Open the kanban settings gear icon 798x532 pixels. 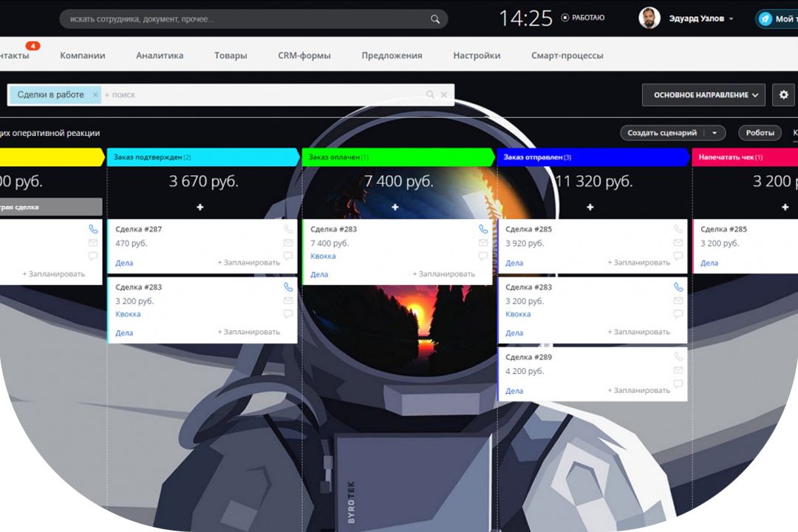click(784, 95)
